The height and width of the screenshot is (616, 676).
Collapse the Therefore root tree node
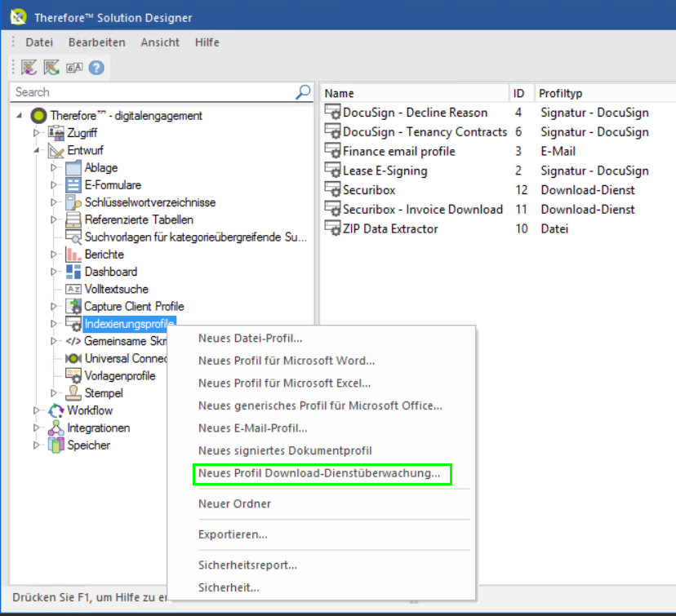(x=19, y=115)
